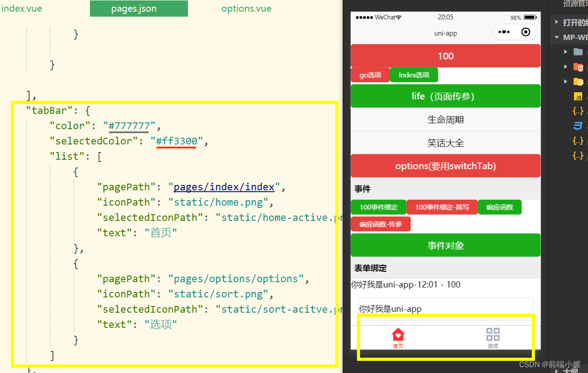Image resolution: width=588 pixels, height=373 pixels.
Task: Expand the orange code folder arrow
Action: tap(566, 67)
